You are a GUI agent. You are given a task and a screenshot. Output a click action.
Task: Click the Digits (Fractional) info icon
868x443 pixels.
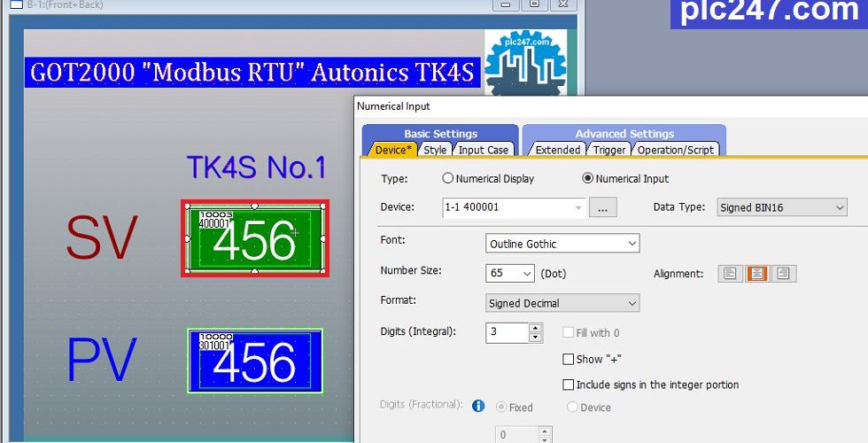pyautogui.click(x=478, y=406)
